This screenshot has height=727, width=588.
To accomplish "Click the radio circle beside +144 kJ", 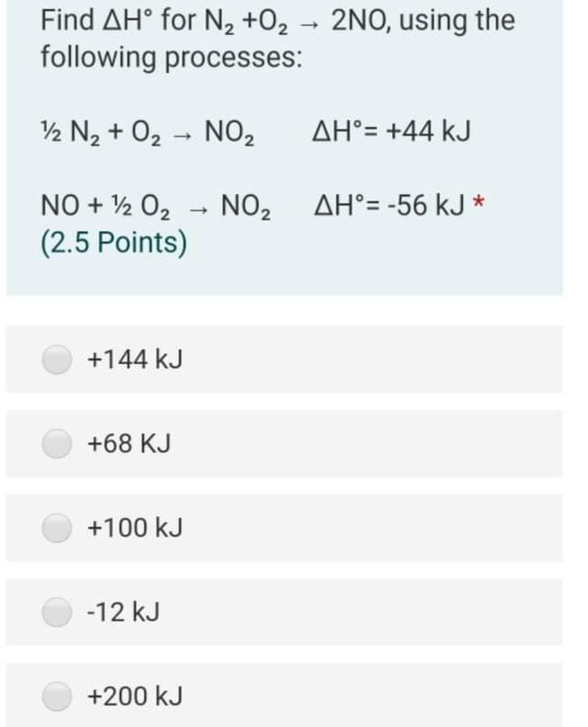I will tap(58, 359).
